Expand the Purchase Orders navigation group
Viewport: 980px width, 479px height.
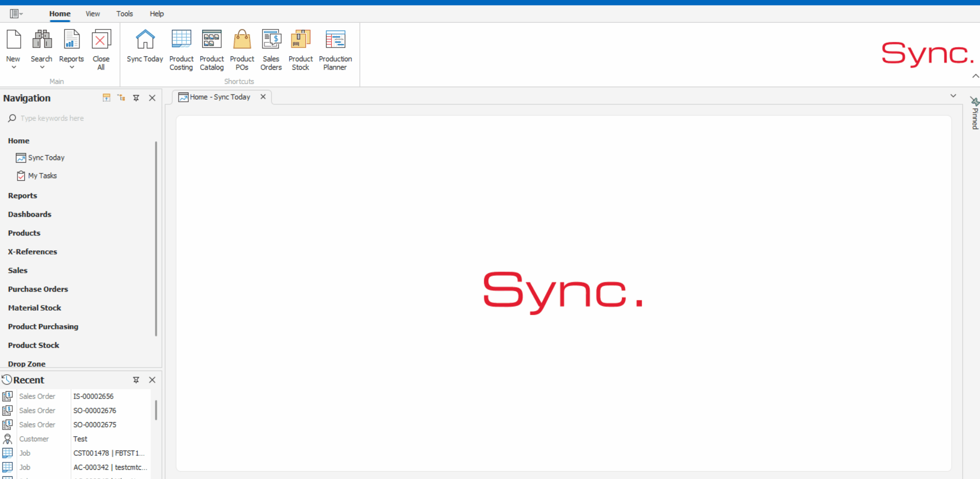click(x=38, y=289)
